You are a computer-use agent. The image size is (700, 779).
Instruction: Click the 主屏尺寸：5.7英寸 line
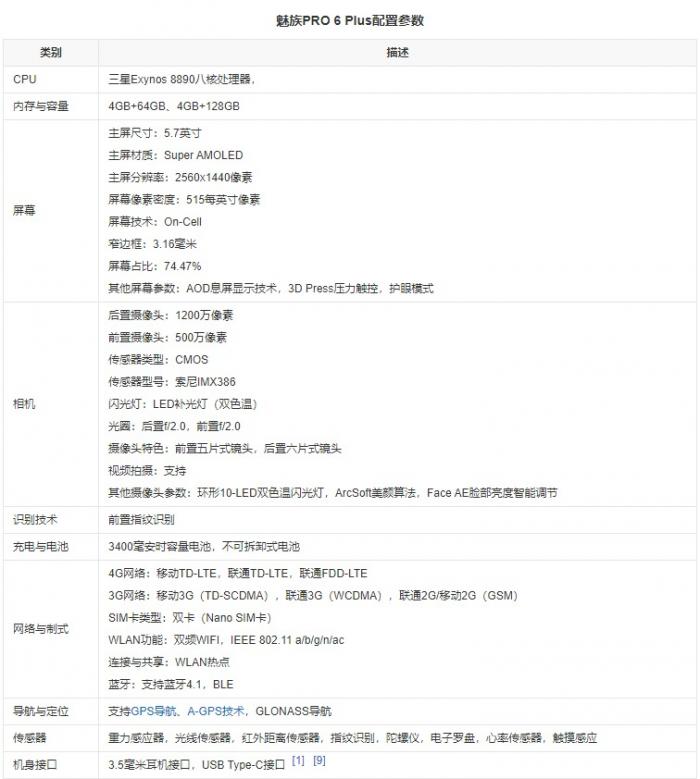(155, 133)
